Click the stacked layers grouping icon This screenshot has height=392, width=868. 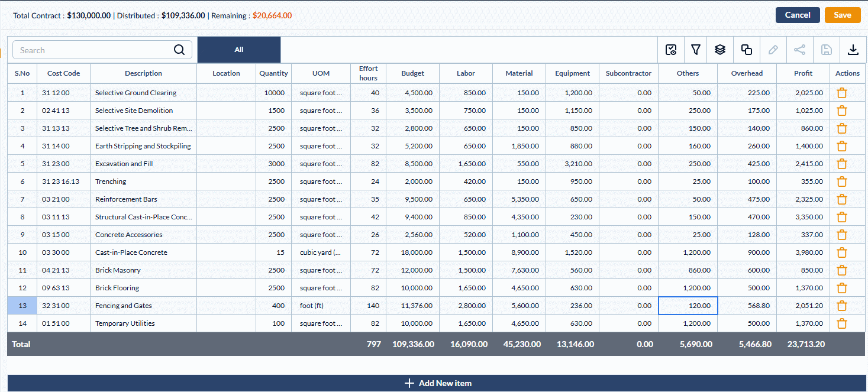pos(720,50)
